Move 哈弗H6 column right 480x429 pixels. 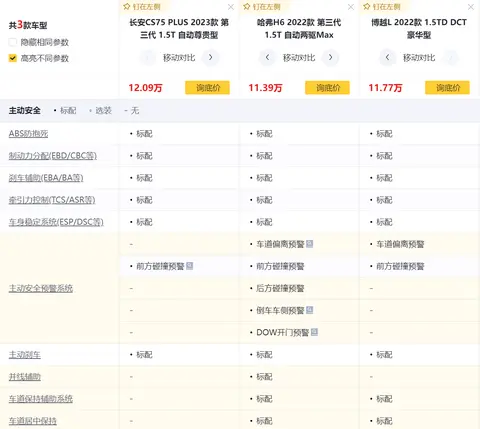point(331,57)
